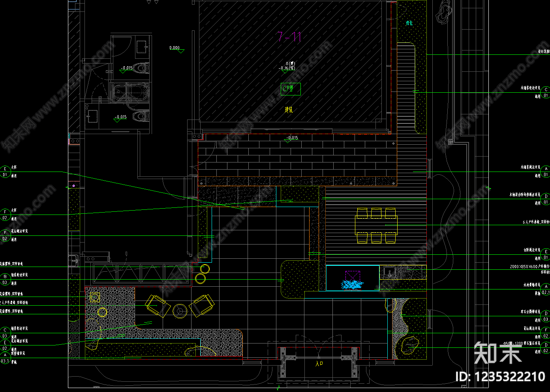Click the B/03 detail callout bubble
This screenshot has height=392, width=550.
tap(5, 279)
